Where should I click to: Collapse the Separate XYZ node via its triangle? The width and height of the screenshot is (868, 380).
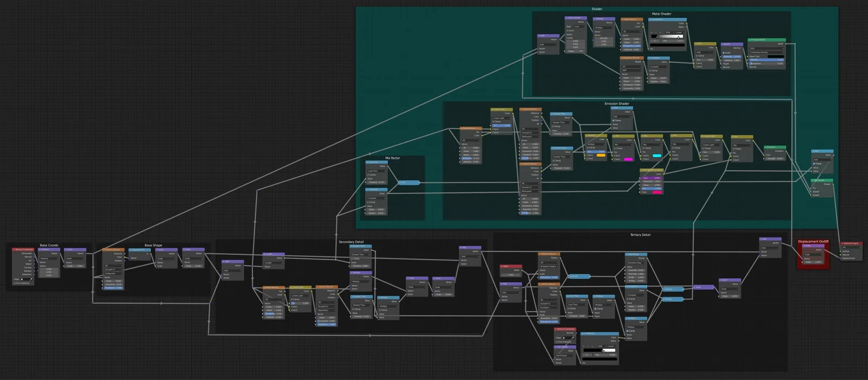click(x=130, y=249)
